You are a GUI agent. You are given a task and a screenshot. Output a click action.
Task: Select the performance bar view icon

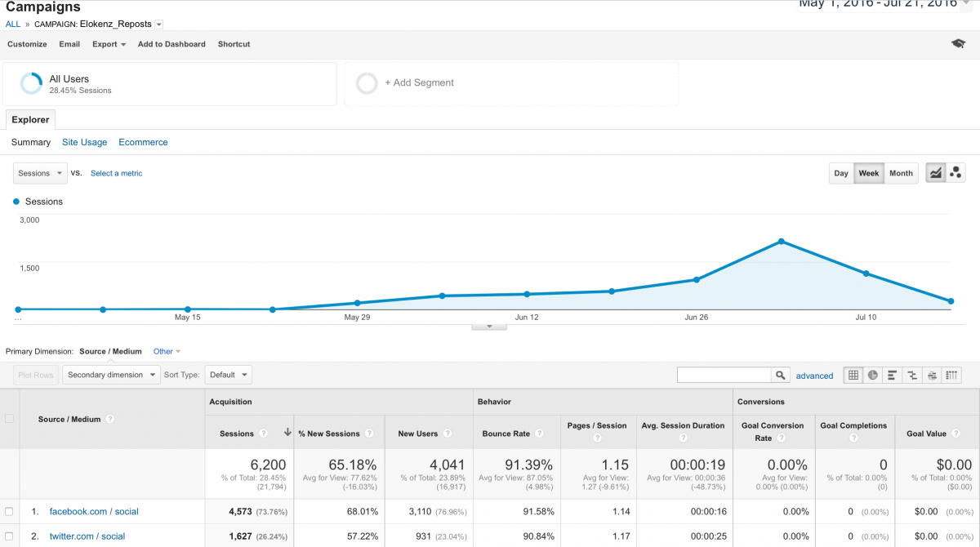(x=893, y=375)
